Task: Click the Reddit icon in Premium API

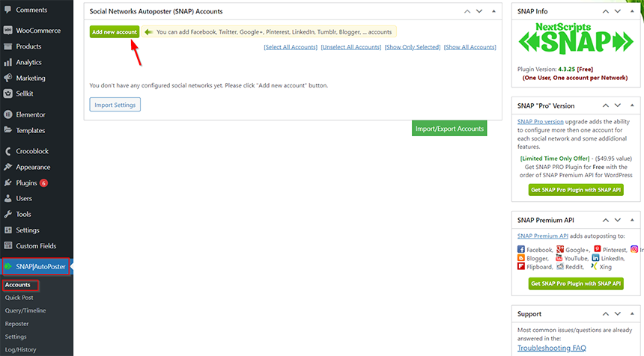Action: (x=560, y=266)
